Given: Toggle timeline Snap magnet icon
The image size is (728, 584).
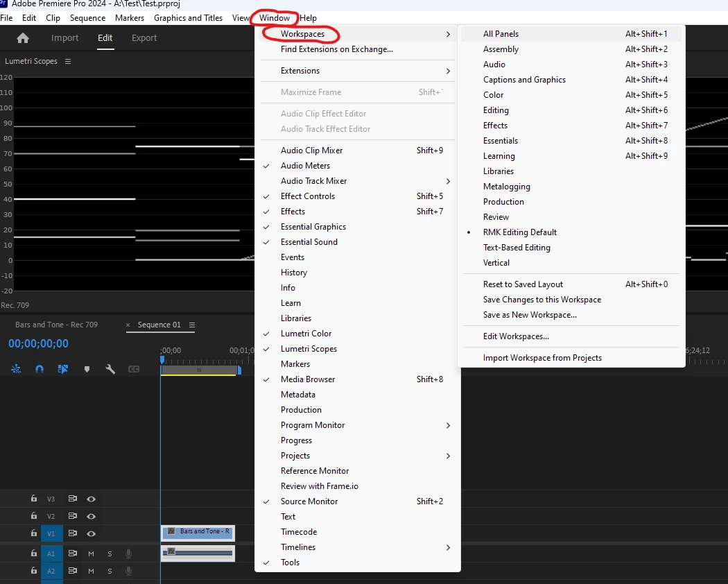Looking at the screenshot, I should tap(40, 369).
